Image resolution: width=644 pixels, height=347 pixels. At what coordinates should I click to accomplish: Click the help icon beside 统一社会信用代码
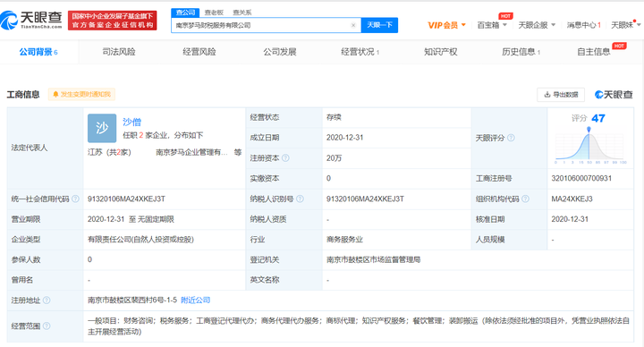(x=75, y=199)
